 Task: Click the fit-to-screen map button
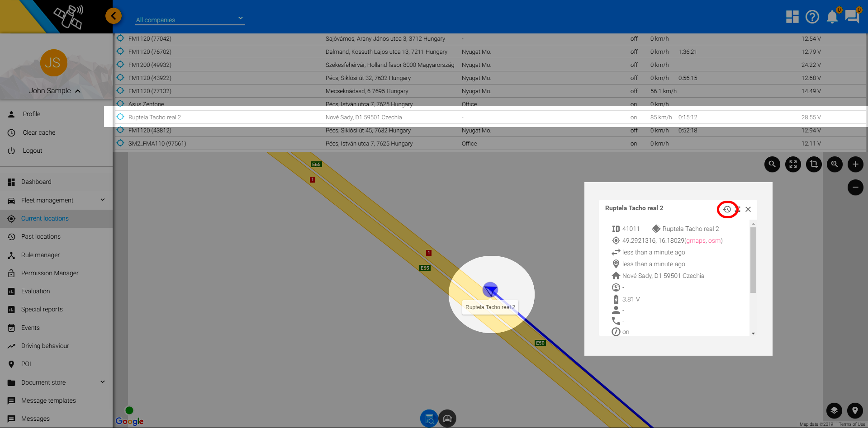(x=793, y=164)
